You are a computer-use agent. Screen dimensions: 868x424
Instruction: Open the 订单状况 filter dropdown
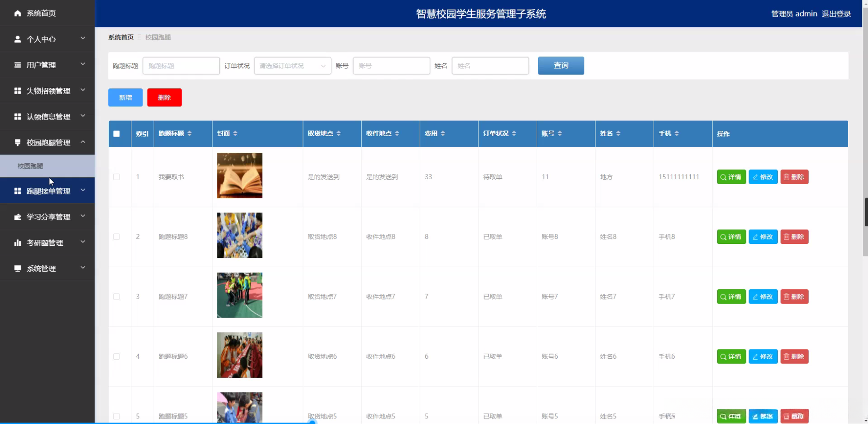292,66
